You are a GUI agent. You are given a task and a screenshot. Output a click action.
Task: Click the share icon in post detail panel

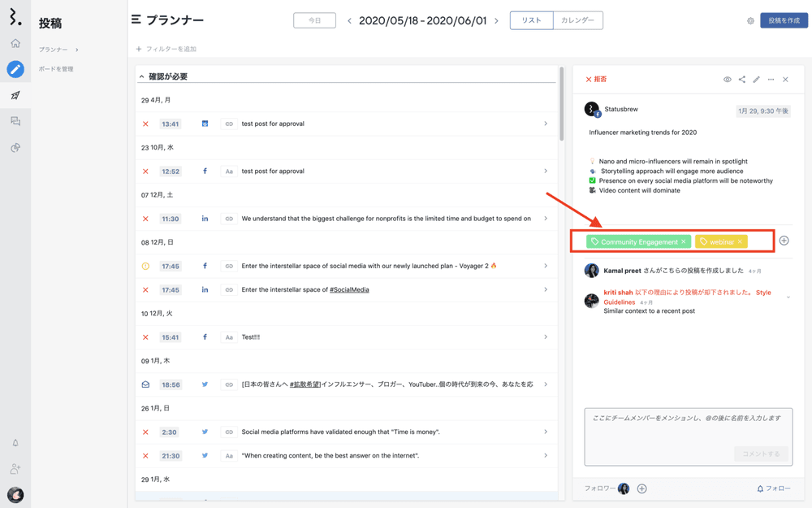[x=741, y=80]
